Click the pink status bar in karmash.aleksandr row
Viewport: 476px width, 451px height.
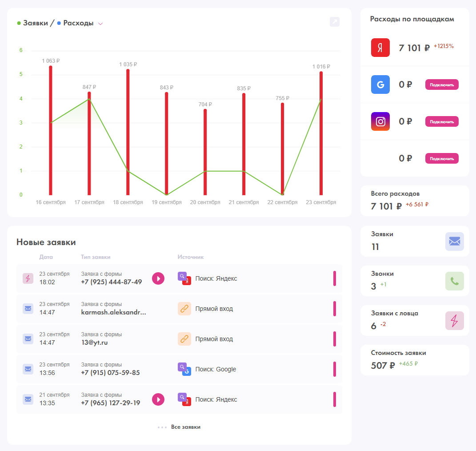pyautogui.click(x=335, y=309)
